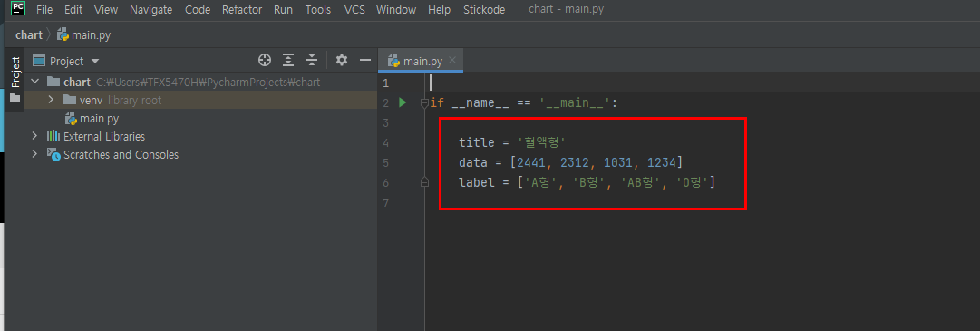Screen dimensions: 980x331
Task: Click the Scratches and Consoles icon
Action: (x=53, y=154)
